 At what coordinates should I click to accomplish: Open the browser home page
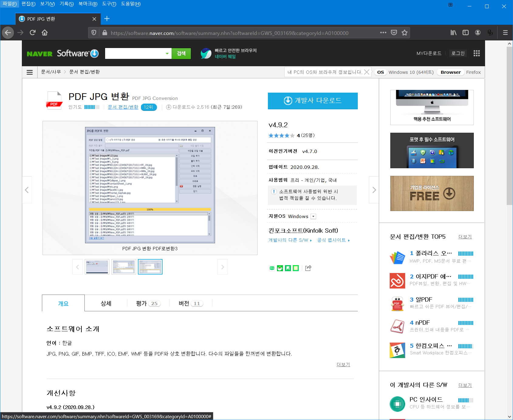point(45,32)
